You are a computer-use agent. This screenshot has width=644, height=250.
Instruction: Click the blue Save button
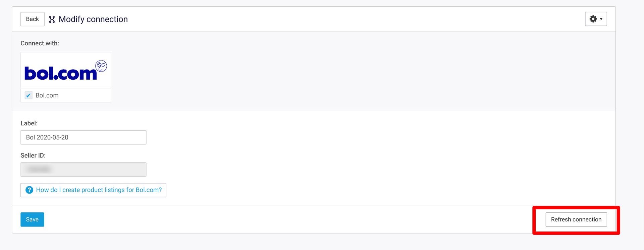point(32,219)
